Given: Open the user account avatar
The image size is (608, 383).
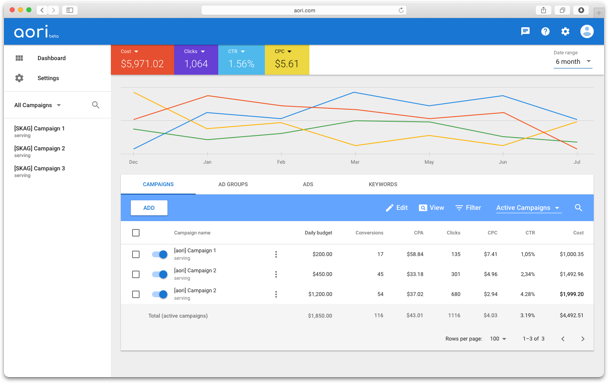Looking at the screenshot, I should pyautogui.click(x=587, y=31).
